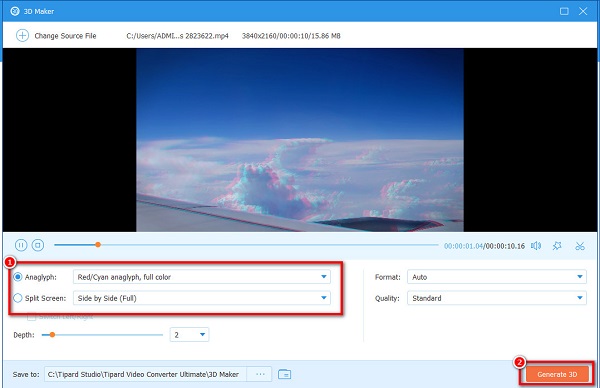The image size is (600, 388).
Task: Browse save path with three-dots button
Action: [x=260, y=374]
